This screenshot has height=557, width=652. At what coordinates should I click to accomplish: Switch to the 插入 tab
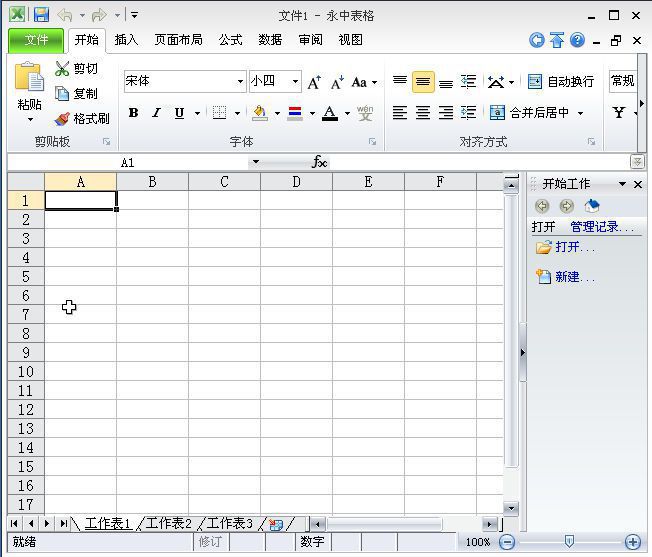(126, 40)
